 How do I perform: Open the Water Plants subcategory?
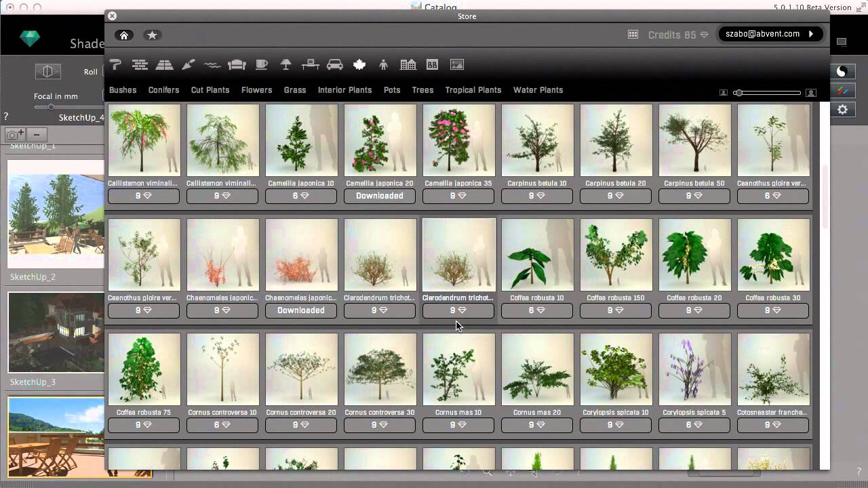click(x=538, y=89)
